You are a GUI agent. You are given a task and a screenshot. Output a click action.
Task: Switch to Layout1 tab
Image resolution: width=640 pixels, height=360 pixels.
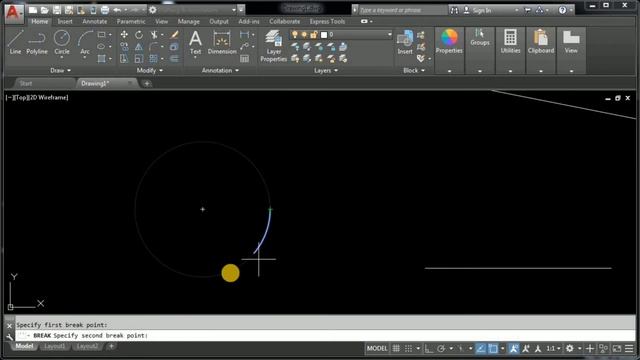point(54,347)
